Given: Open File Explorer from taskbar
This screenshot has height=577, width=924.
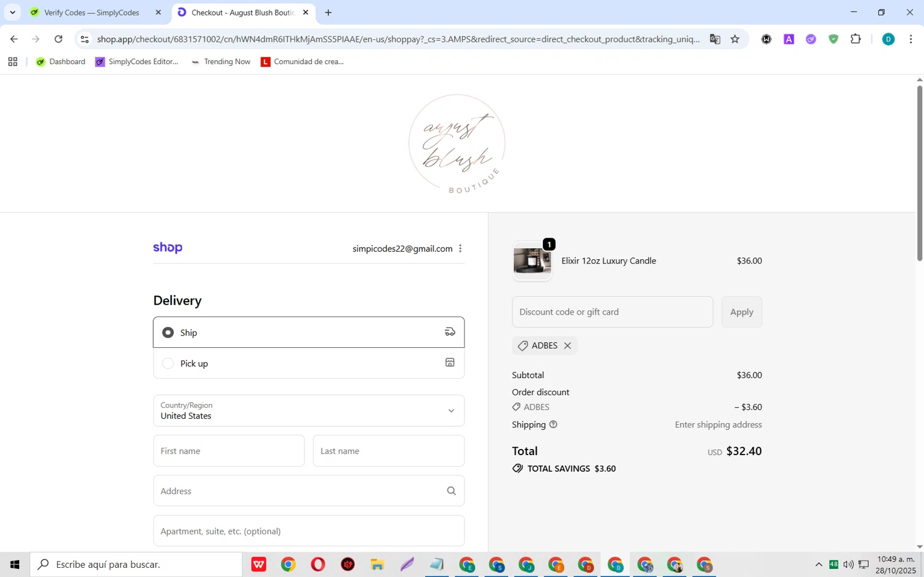Looking at the screenshot, I should (x=377, y=564).
